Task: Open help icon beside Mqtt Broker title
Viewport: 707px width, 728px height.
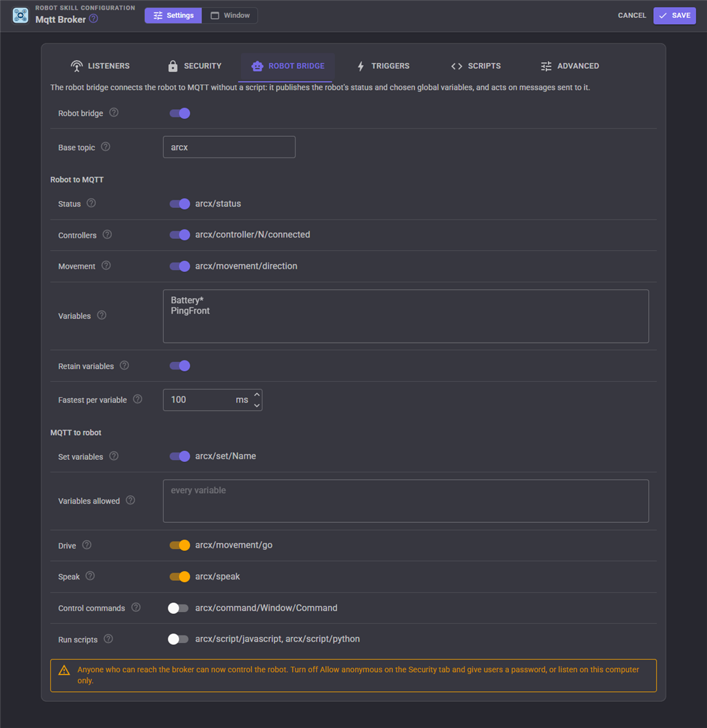Action: pyautogui.click(x=94, y=19)
